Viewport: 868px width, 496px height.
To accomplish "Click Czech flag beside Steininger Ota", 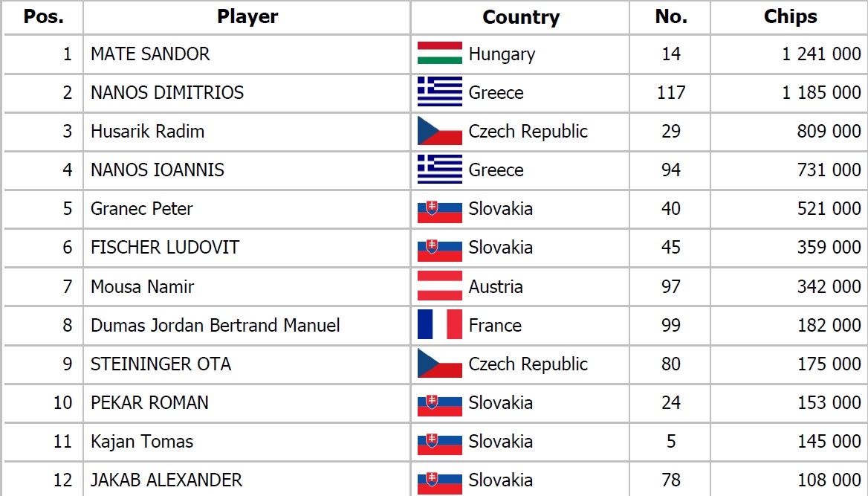I will (439, 364).
